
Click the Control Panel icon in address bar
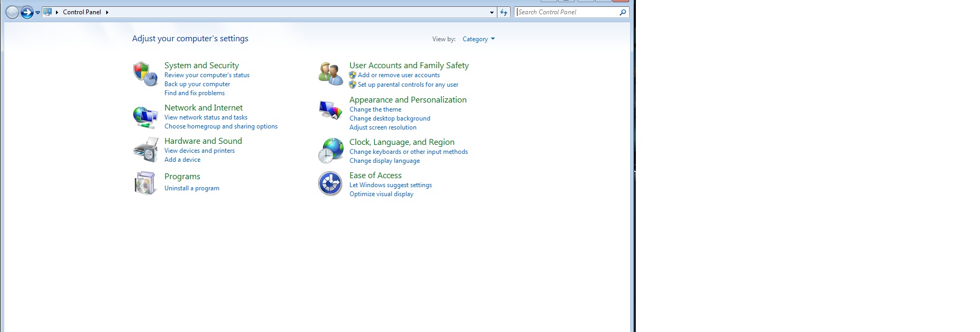coord(48,12)
